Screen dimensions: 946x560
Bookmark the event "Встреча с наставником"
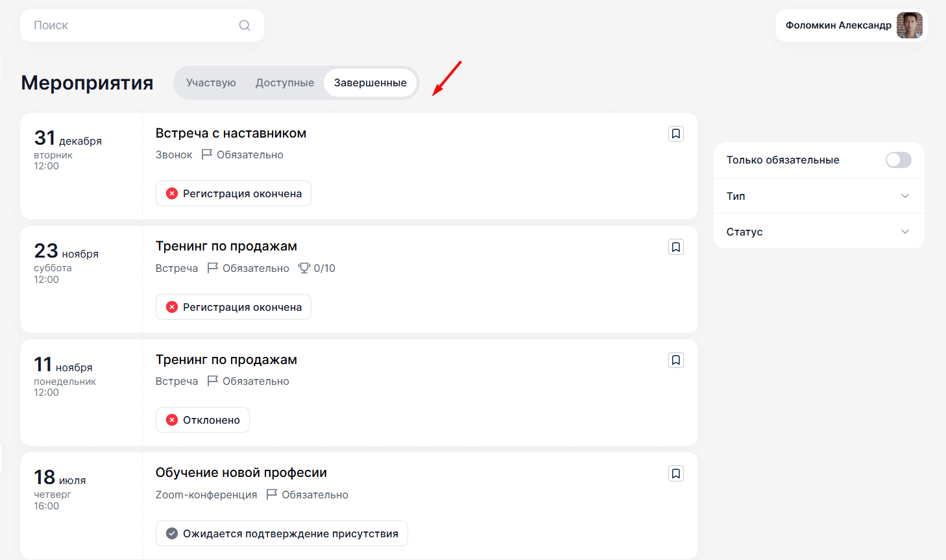(x=675, y=133)
